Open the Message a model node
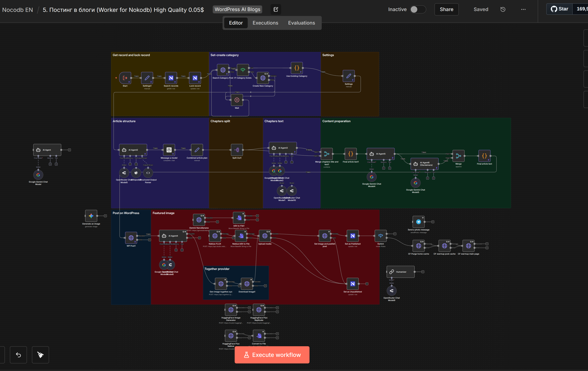This screenshot has width=588, height=371. (169, 150)
